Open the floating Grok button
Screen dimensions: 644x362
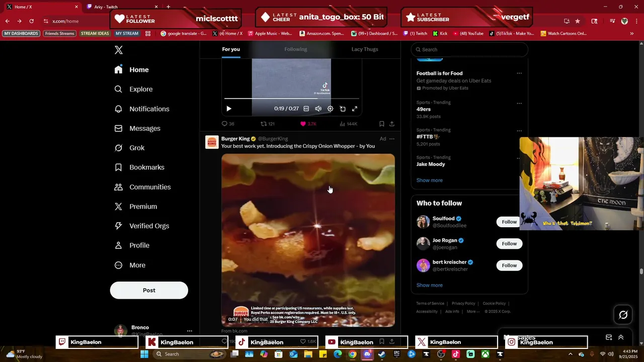click(x=623, y=315)
